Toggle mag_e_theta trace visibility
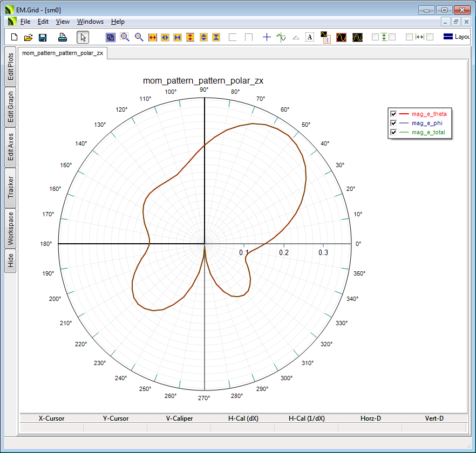The width and height of the screenshot is (476, 453). pyautogui.click(x=393, y=114)
